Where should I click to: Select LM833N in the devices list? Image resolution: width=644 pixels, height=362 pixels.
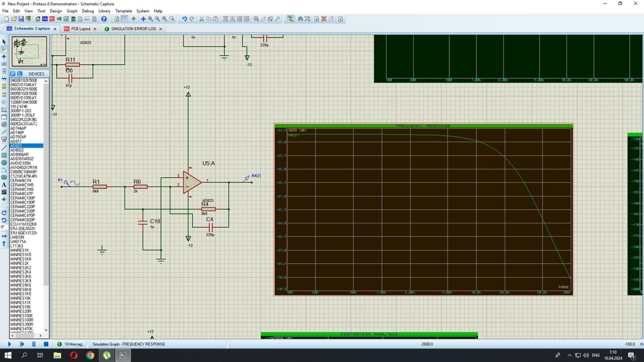[17, 237]
